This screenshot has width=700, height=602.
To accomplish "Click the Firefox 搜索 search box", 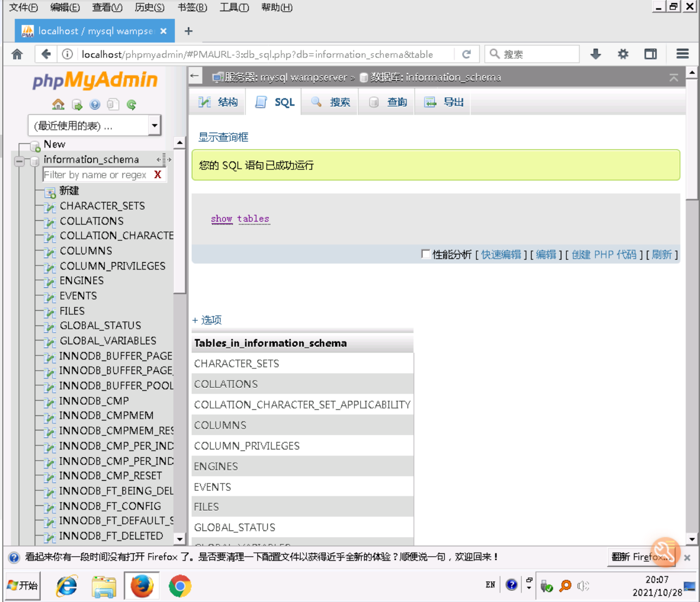I will point(532,54).
